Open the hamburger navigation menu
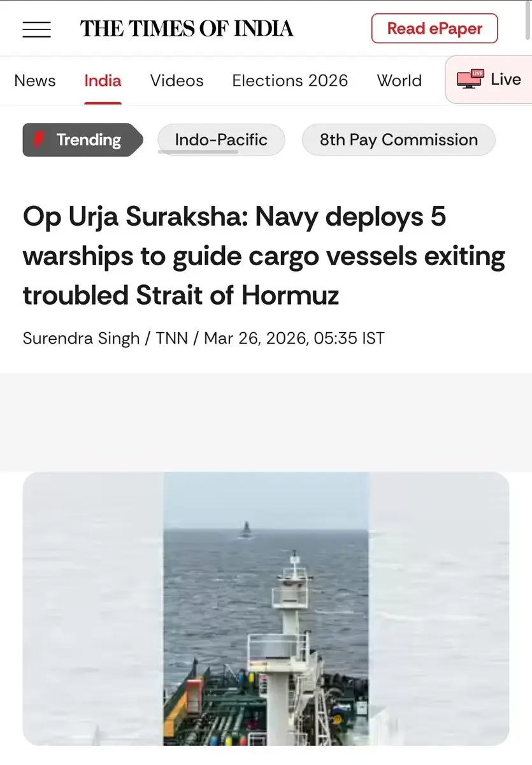 click(x=36, y=29)
